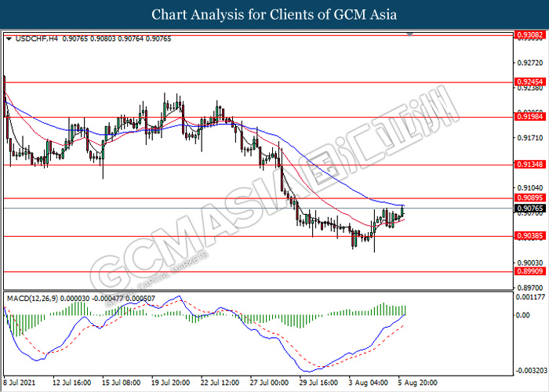Select the 5 Aug 20:00 time label
The image size is (549, 392).
(417, 383)
